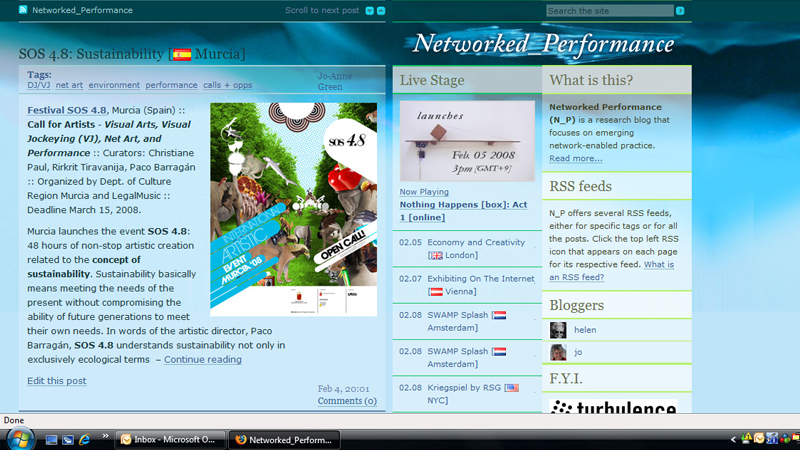Click the Now Playing link

coord(424,192)
